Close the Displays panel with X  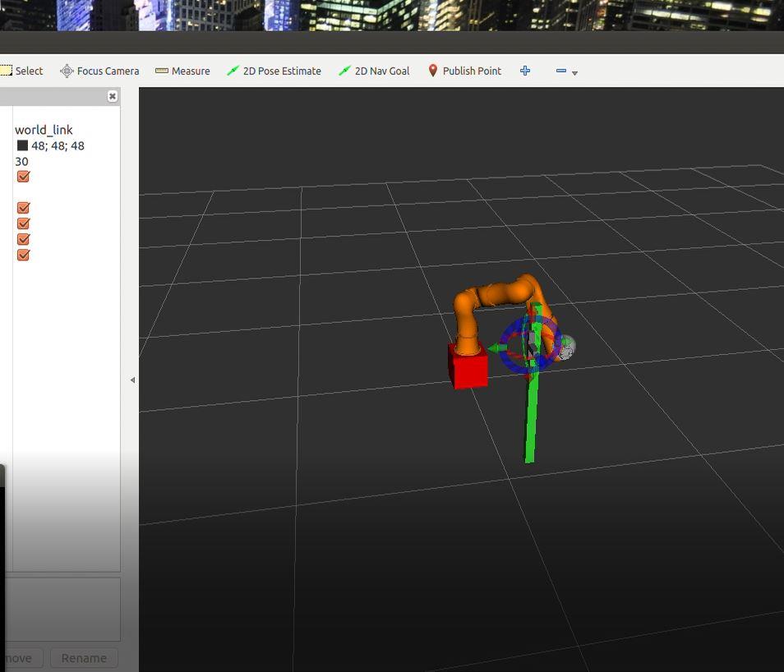click(113, 96)
